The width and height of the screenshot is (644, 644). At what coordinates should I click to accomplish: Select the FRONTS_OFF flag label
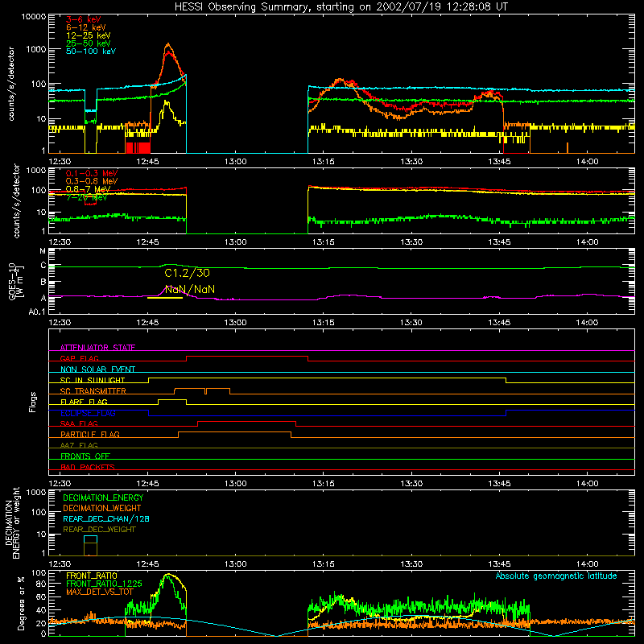[x=85, y=456]
